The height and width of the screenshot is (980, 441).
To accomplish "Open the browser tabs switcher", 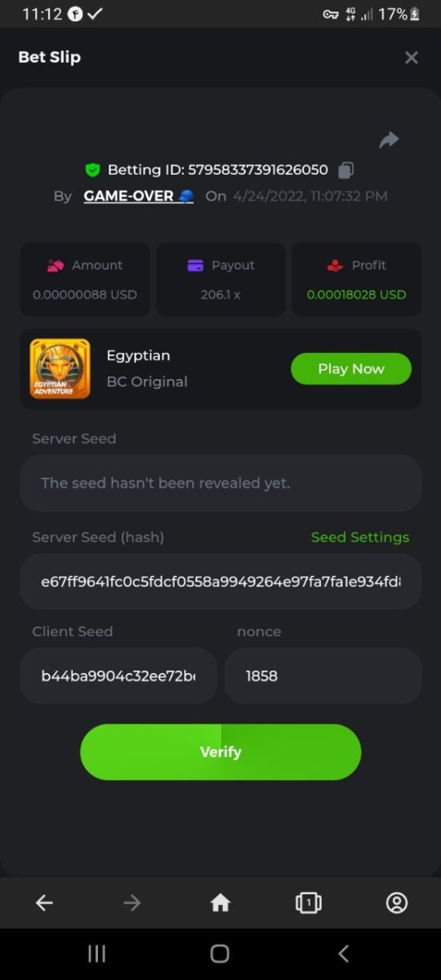I will [309, 902].
